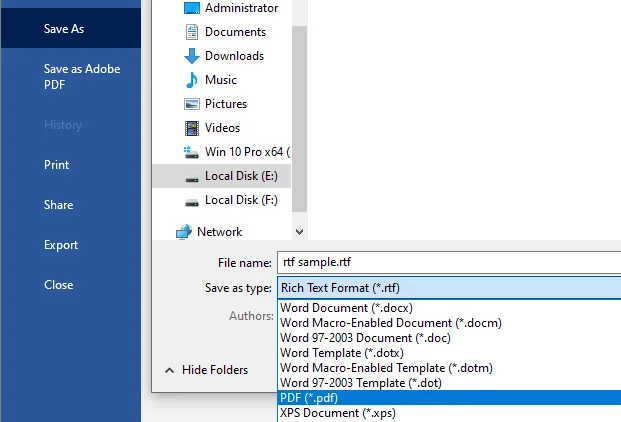Select the Music folder

click(x=221, y=80)
